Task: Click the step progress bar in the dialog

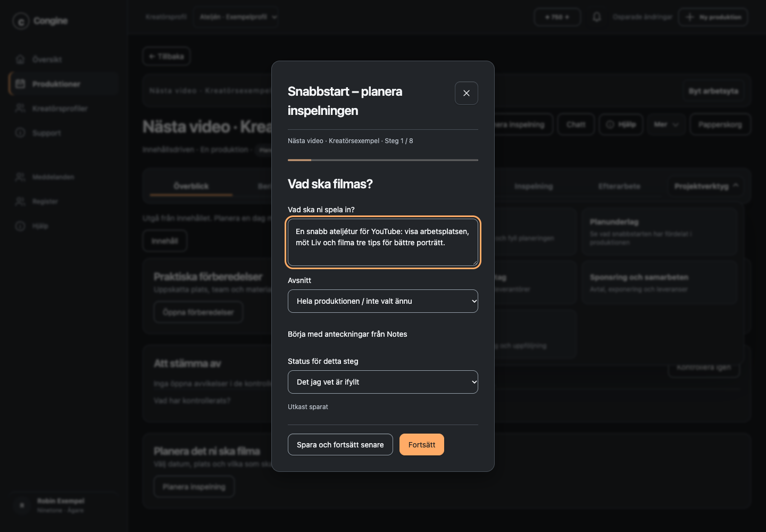Action: pyautogui.click(x=383, y=160)
